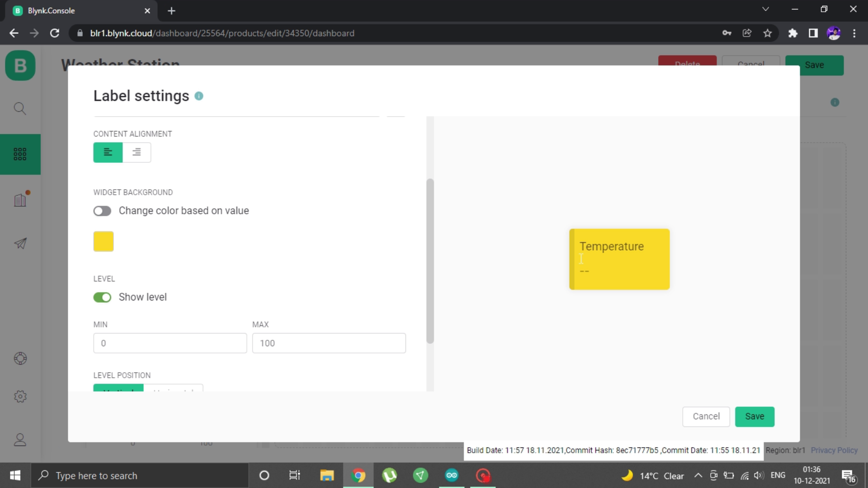868x488 pixels.
Task: Select right content alignment icon
Action: pos(137,152)
